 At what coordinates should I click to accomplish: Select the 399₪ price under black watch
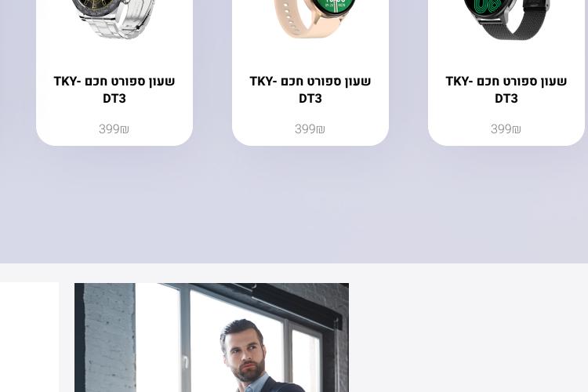point(506,129)
